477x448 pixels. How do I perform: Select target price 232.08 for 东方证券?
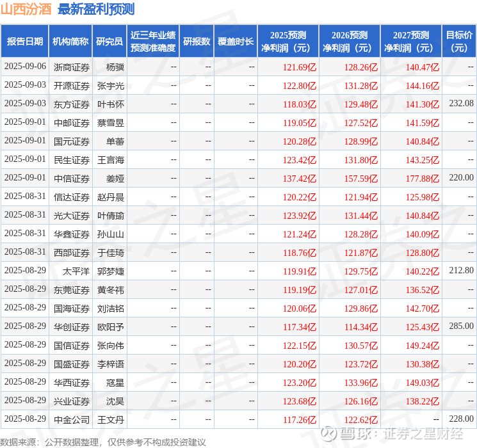(461, 104)
